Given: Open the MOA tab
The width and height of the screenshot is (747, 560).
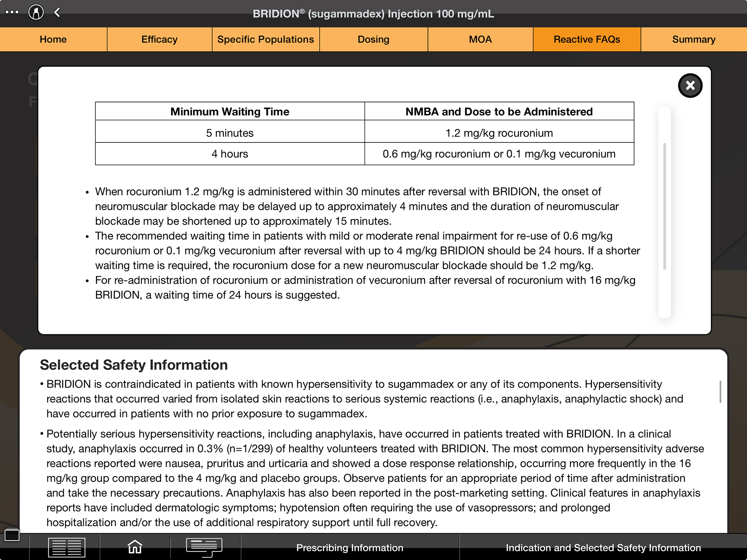Looking at the screenshot, I should point(480,39).
